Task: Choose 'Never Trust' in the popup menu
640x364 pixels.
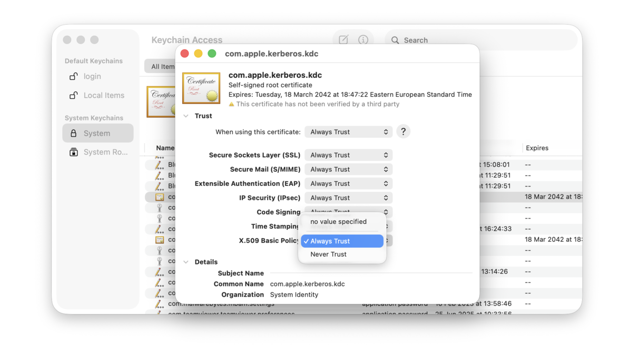Action: pyautogui.click(x=342, y=254)
